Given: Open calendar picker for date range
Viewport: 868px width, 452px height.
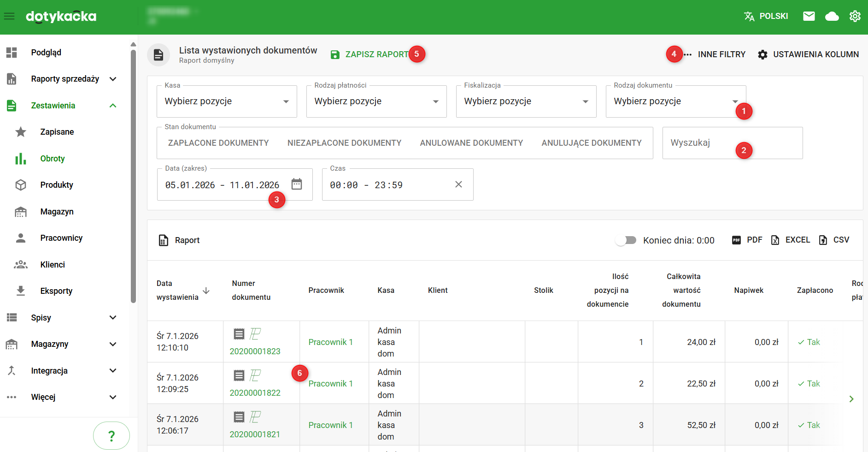Looking at the screenshot, I should click(x=297, y=184).
